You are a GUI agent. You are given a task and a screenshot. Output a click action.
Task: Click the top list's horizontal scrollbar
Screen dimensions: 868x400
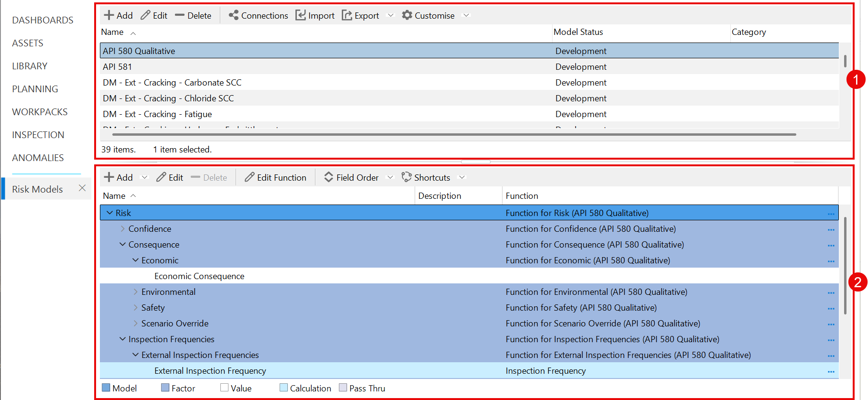[454, 135]
